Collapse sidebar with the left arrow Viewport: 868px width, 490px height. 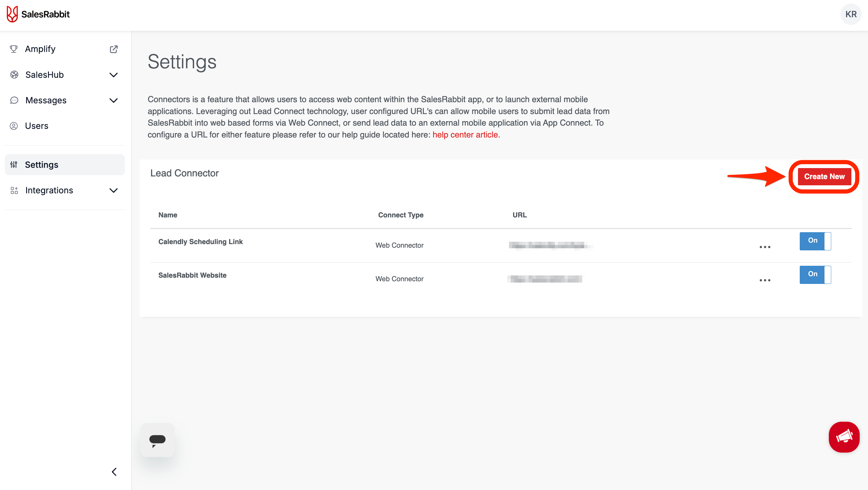114,472
